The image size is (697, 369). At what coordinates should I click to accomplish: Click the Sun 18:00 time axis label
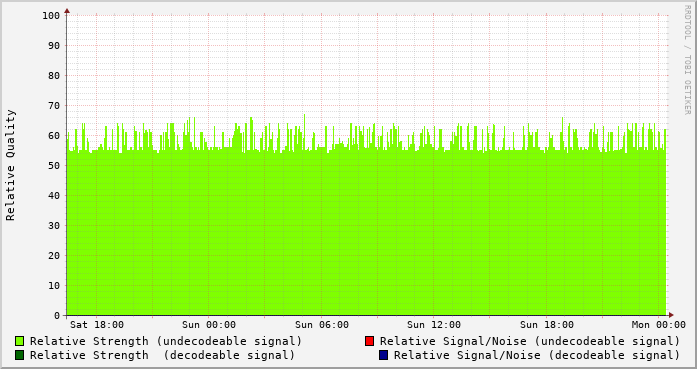point(547,325)
